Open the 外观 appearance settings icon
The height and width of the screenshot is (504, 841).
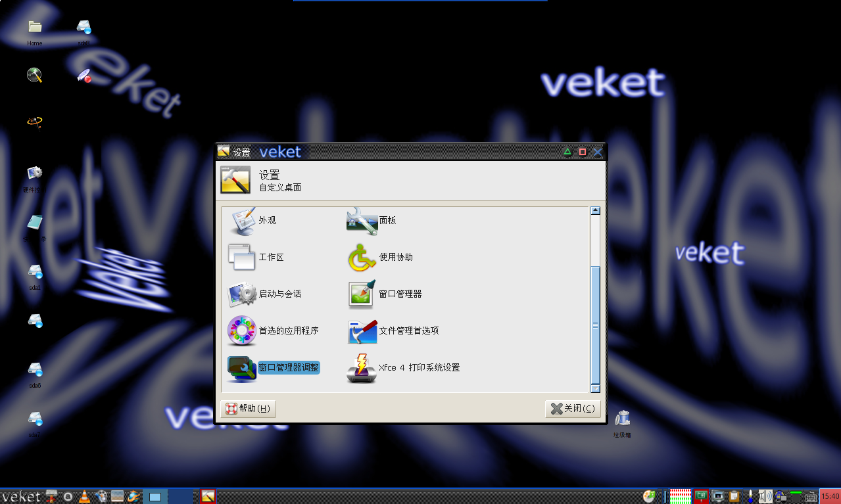click(241, 221)
